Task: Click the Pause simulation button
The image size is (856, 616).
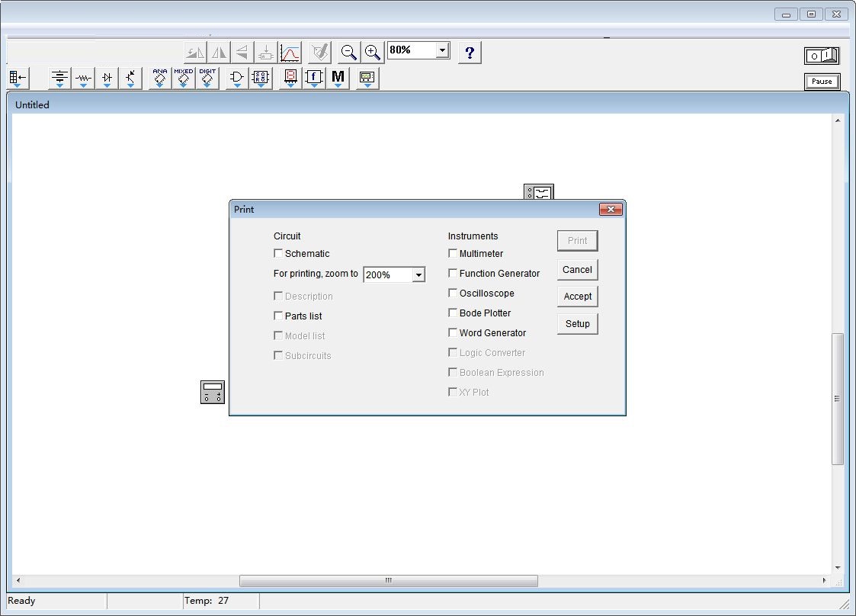Action: coord(822,82)
